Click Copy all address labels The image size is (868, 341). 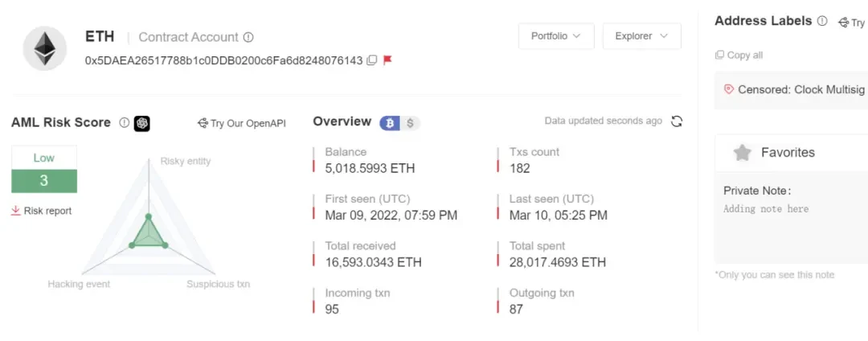739,55
